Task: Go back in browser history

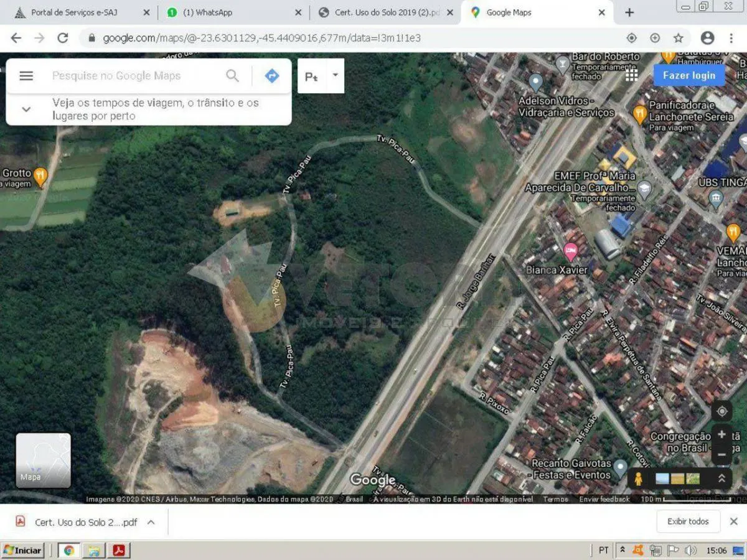Action: pyautogui.click(x=16, y=38)
